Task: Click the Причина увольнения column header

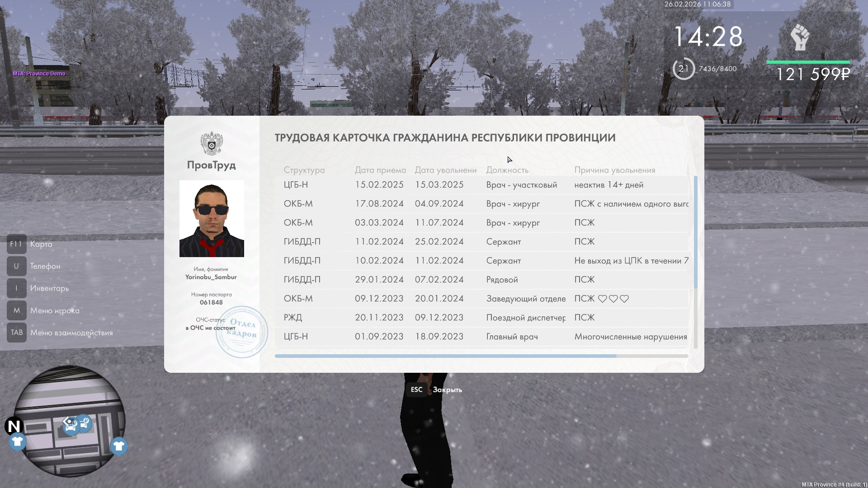Action: [614, 170]
